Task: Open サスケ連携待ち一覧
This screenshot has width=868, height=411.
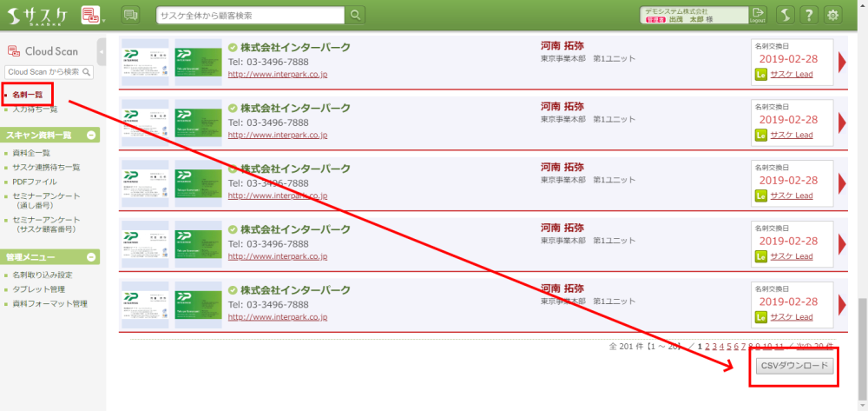Action: pos(46,168)
